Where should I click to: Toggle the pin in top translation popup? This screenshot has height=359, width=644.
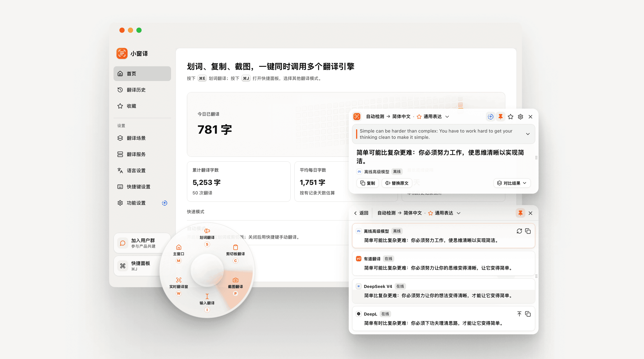(500, 117)
